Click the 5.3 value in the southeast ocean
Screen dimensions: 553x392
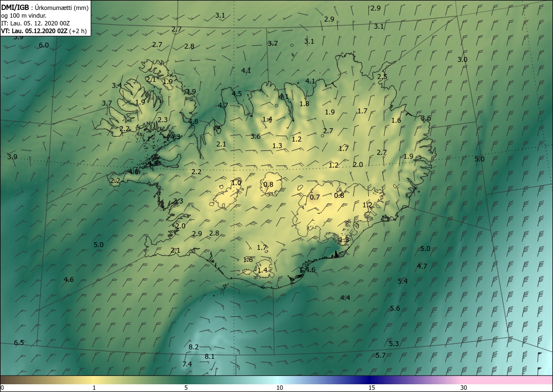point(394,344)
